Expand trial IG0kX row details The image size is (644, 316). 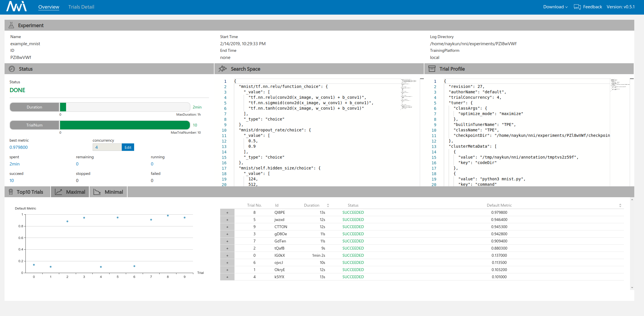tap(227, 255)
